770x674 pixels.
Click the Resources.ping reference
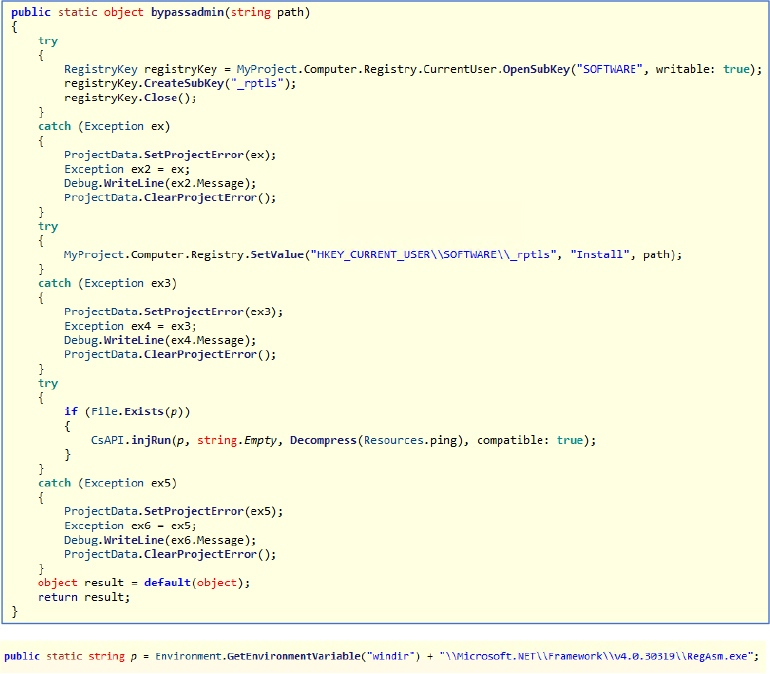click(411, 440)
